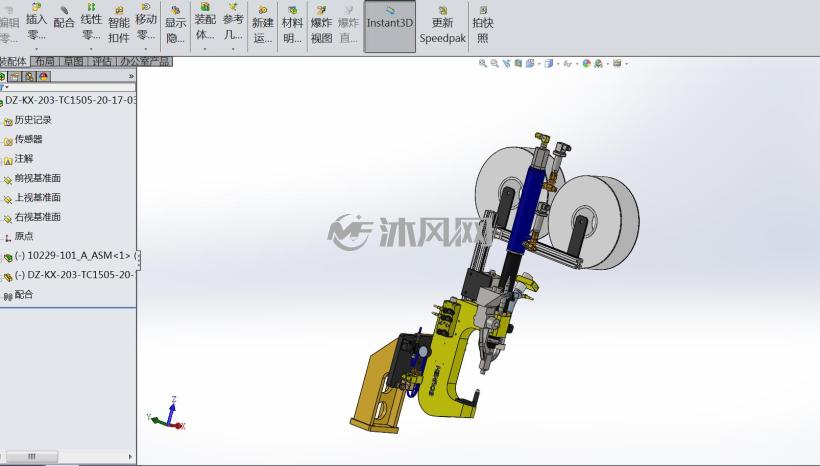Open Smart Fasteners (智能扣件)

(x=119, y=25)
